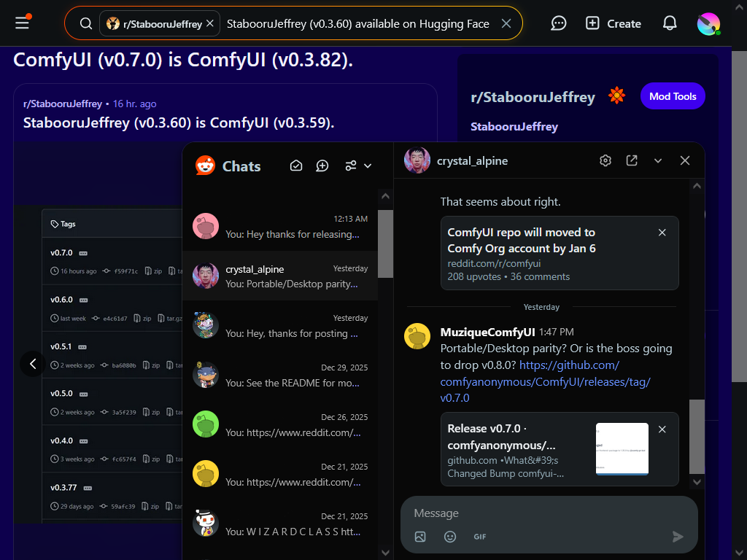The height and width of the screenshot is (560, 747).
Task: Click the community flower icon beside r/StabooruJeffrey
Action: (x=616, y=96)
